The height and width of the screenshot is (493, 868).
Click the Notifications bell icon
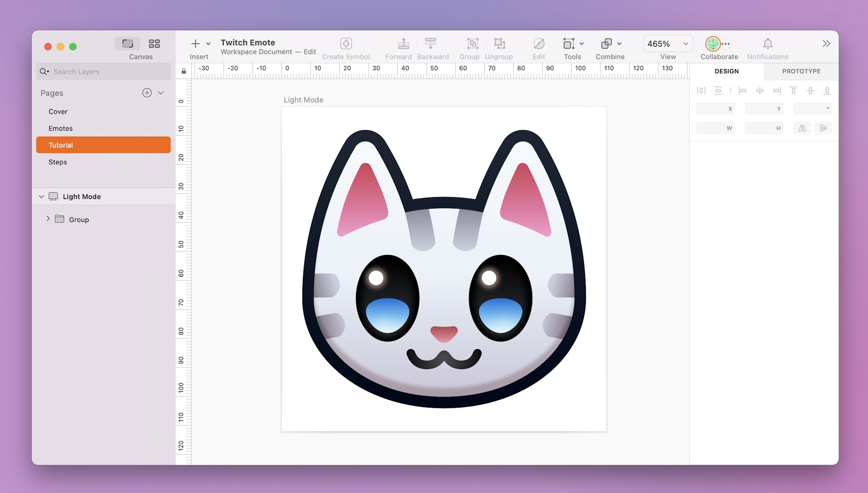click(768, 43)
